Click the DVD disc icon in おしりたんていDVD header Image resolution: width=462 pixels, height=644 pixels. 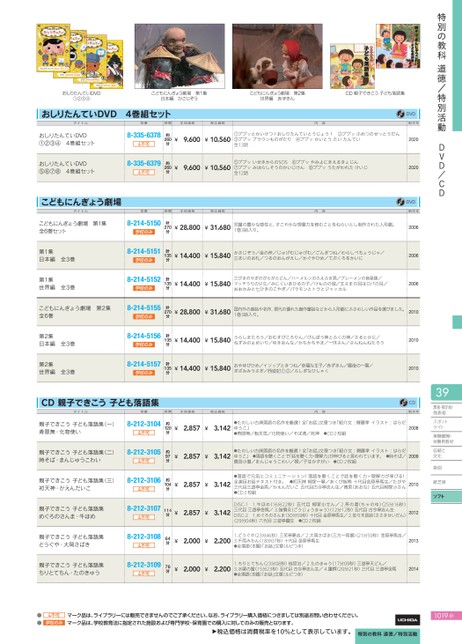pyautogui.click(x=400, y=114)
